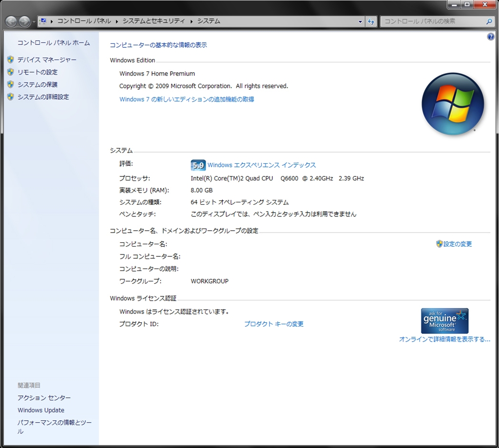The height and width of the screenshot is (448, 499).
Task: Expand chevron before コントロール パネル breadcrumb
Action: pos(52,21)
